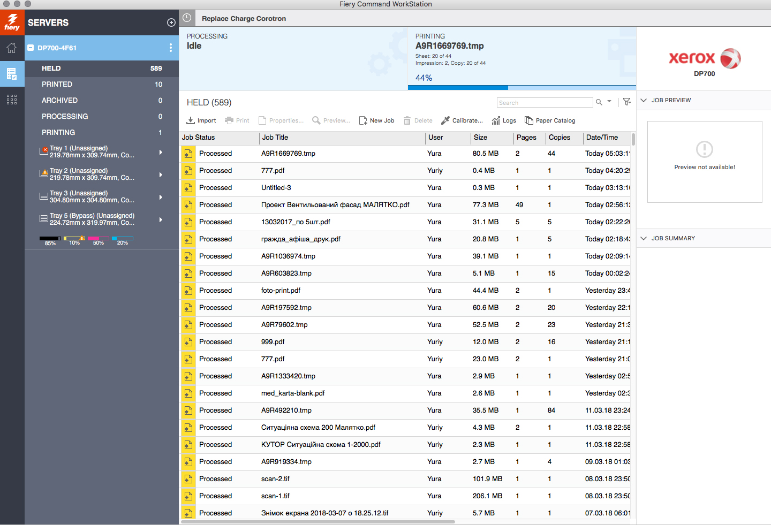Click the job Search input field
This screenshot has width=771, height=532.
pyautogui.click(x=544, y=103)
